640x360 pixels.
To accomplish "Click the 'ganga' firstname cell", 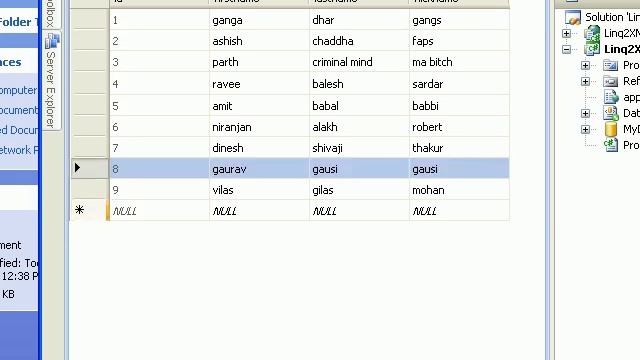I will click(x=259, y=20).
